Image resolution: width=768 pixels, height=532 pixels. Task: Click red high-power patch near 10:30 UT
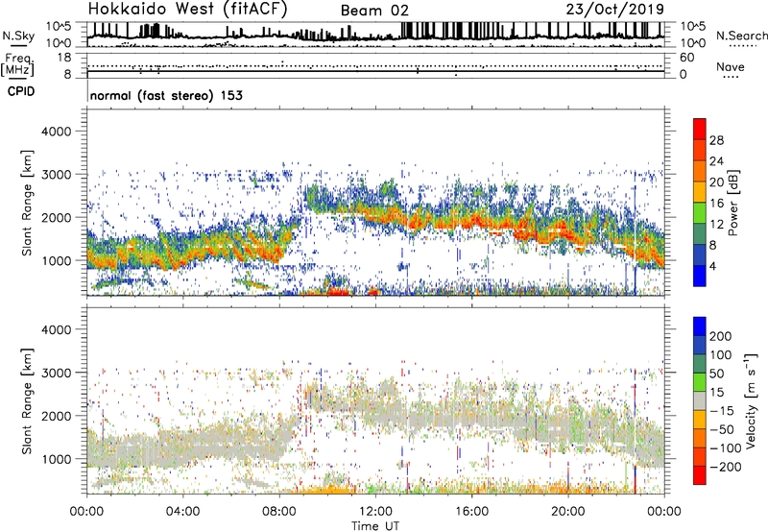pos(337,291)
